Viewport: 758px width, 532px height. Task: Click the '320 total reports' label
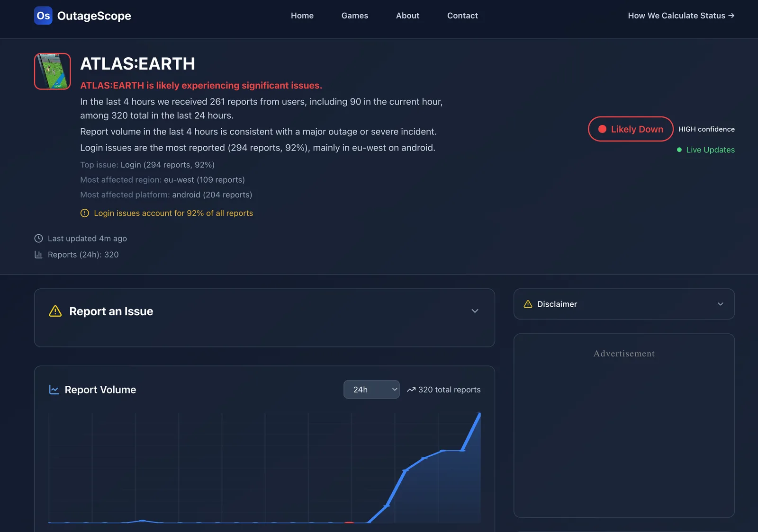tap(450, 390)
